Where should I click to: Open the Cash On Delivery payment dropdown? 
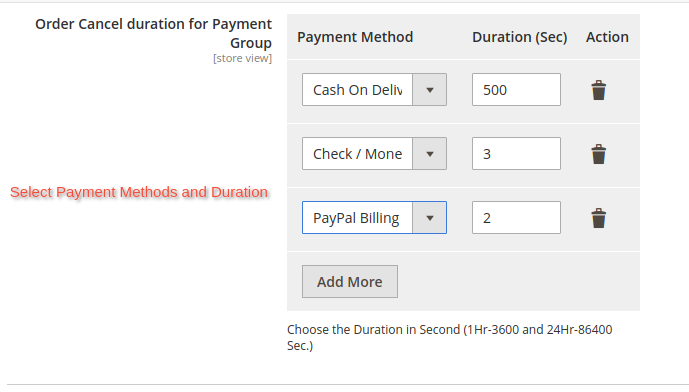[374, 90]
